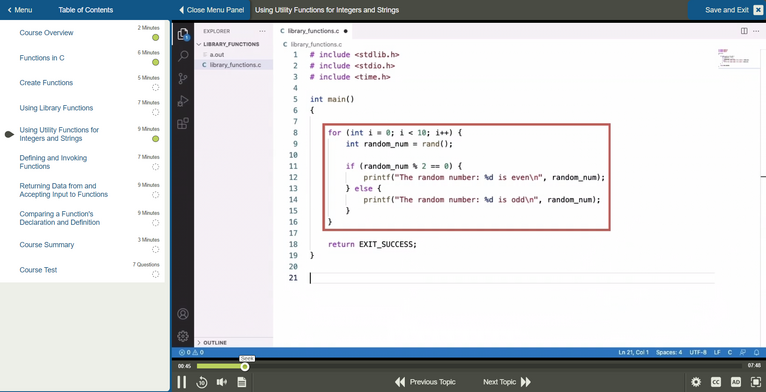Open the Course Summary topic
The width and height of the screenshot is (766, 392).
[x=47, y=244]
